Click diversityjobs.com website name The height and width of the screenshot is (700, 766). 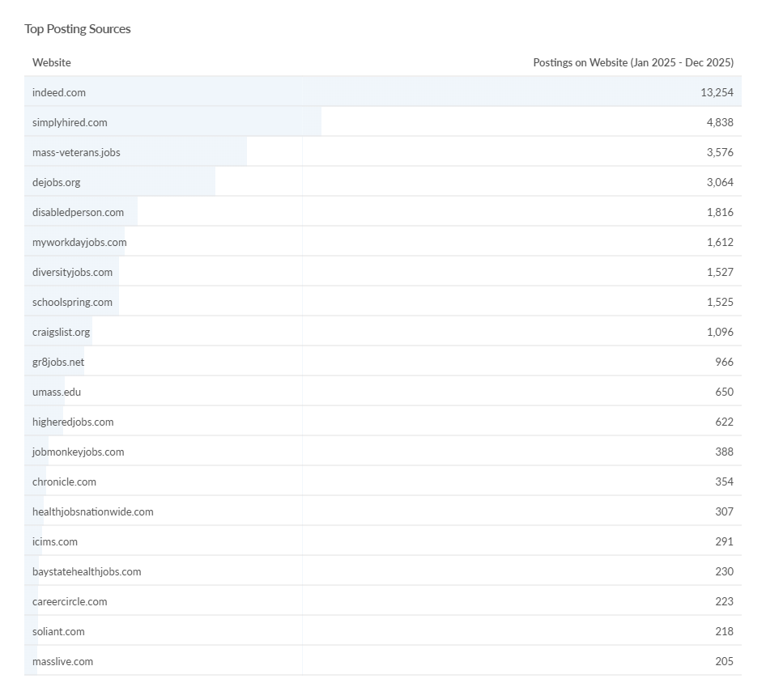point(72,272)
